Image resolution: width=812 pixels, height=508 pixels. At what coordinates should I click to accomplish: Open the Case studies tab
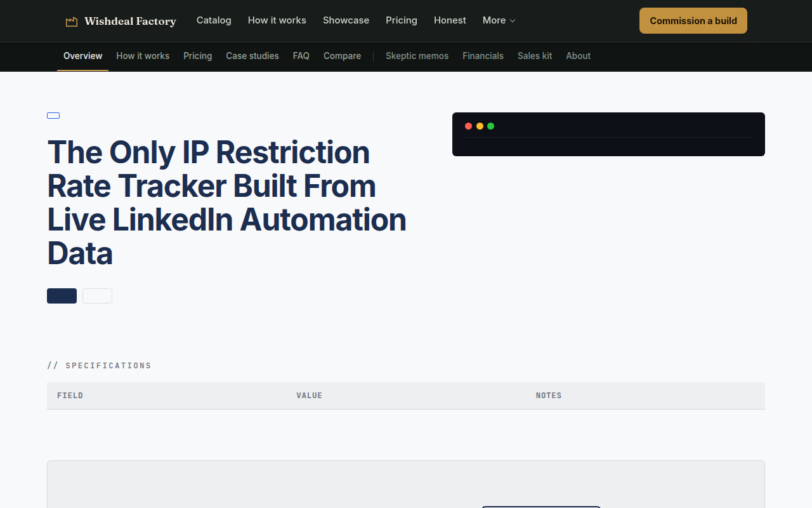(x=252, y=56)
